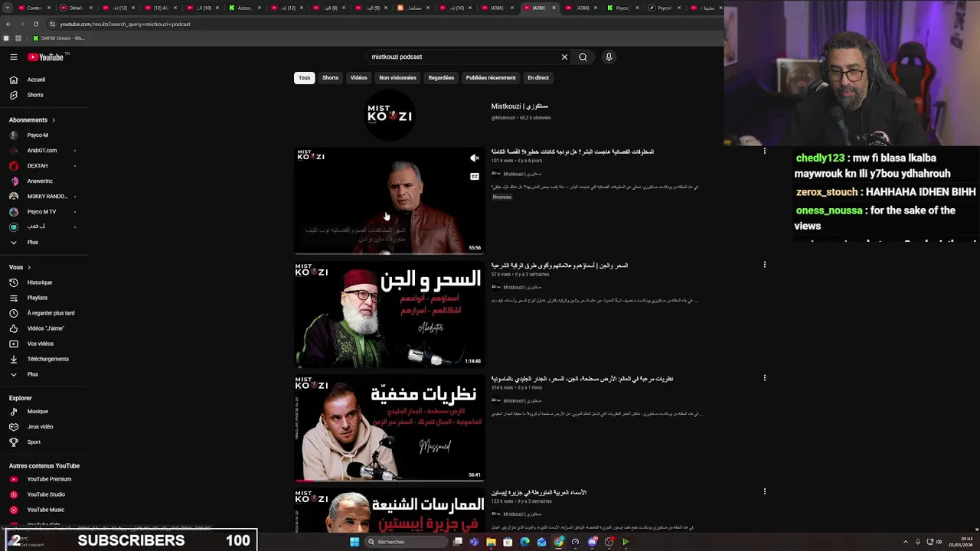Open the 1:14:48 video thumbnail
The height and width of the screenshot is (551, 980).
[390, 315]
